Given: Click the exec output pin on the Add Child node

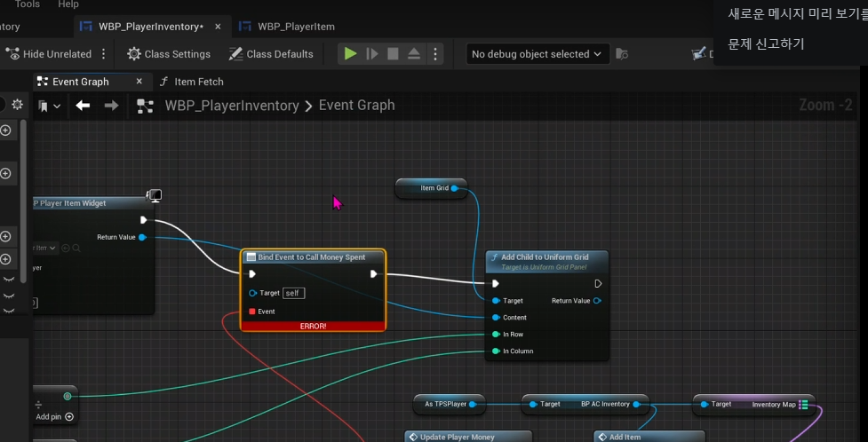Looking at the screenshot, I should coord(598,284).
